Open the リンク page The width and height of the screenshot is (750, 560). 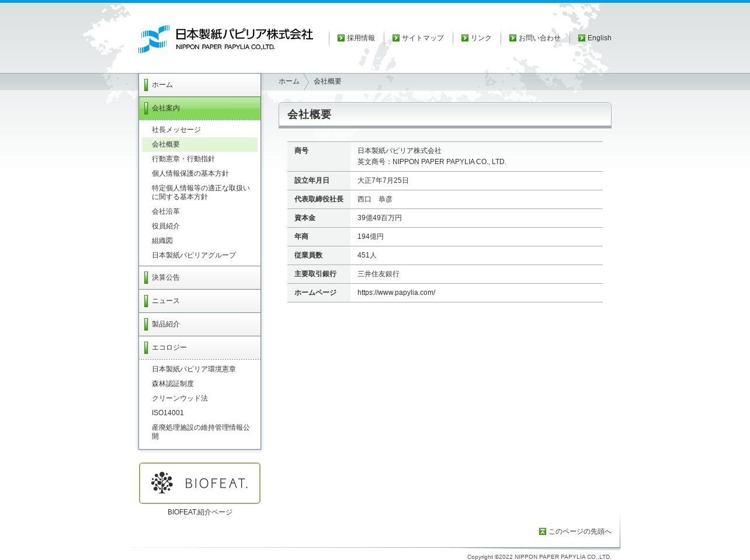(481, 38)
